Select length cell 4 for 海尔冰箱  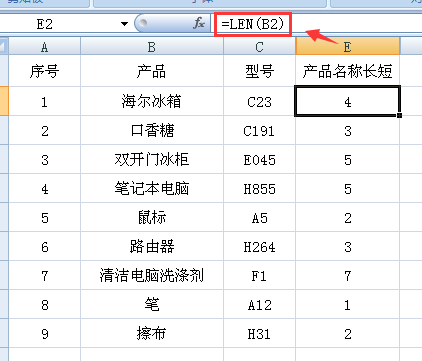pyautogui.click(x=347, y=101)
